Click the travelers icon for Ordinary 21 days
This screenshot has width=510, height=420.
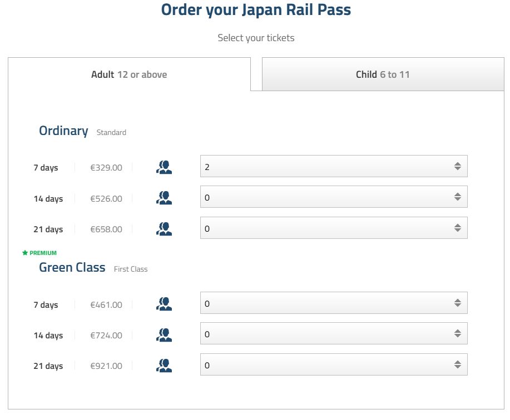click(164, 229)
